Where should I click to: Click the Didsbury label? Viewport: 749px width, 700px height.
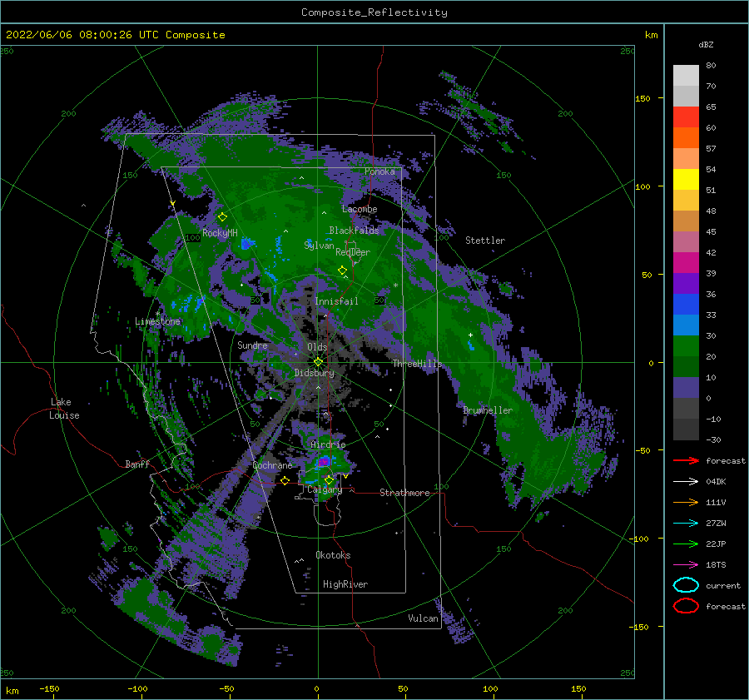pos(314,373)
